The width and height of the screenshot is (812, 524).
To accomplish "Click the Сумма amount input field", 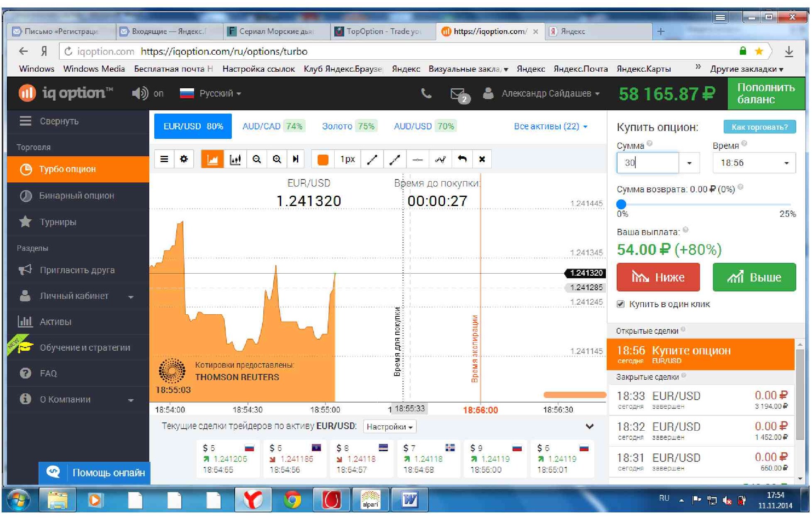I will (647, 163).
